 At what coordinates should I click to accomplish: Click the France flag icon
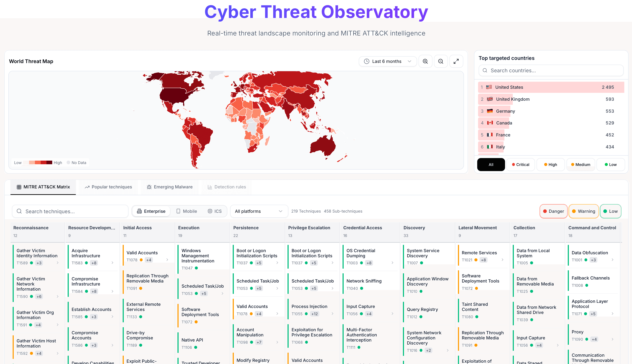(490, 135)
